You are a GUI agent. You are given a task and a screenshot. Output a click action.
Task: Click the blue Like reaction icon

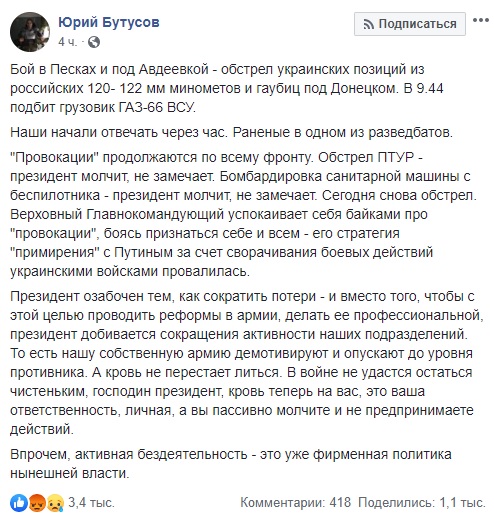click(x=19, y=503)
